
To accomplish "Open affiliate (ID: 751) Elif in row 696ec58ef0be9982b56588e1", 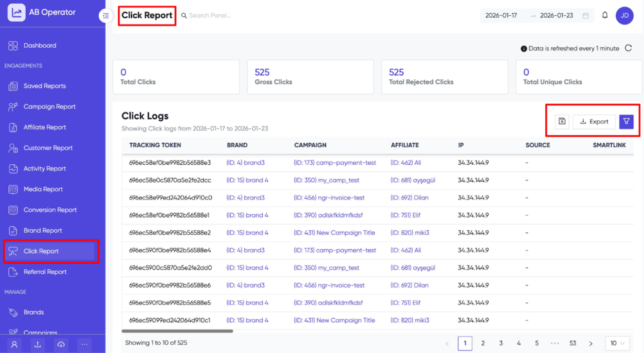I will click(x=406, y=215).
